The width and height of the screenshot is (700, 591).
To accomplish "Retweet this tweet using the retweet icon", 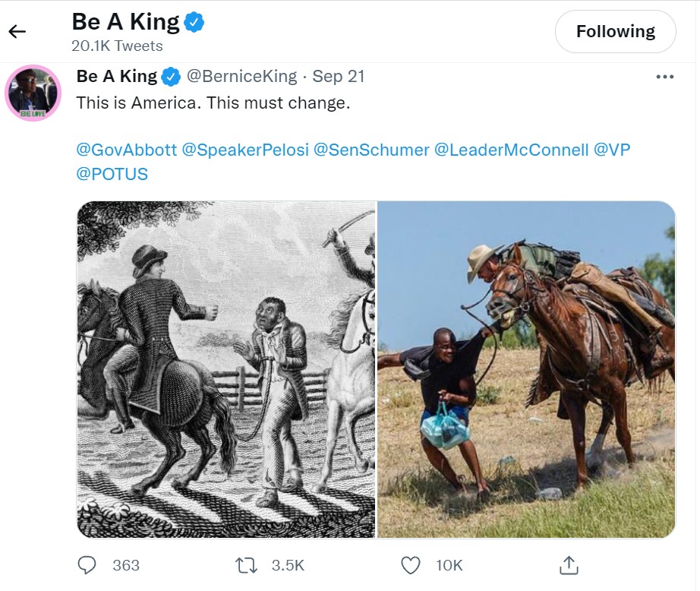I will pos(247,564).
